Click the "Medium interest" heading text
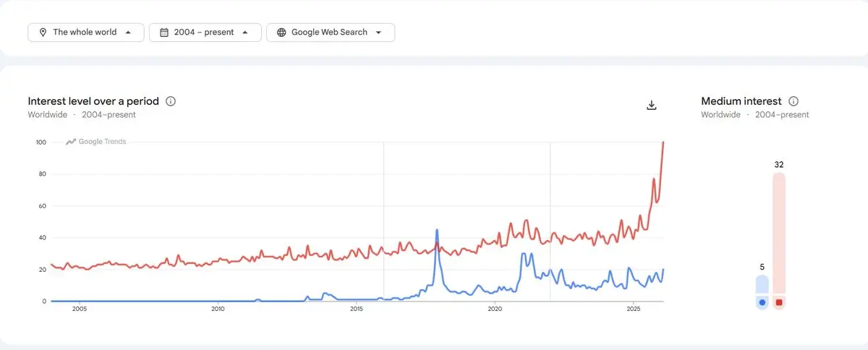This screenshot has height=350, width=868. click(741, 101)
